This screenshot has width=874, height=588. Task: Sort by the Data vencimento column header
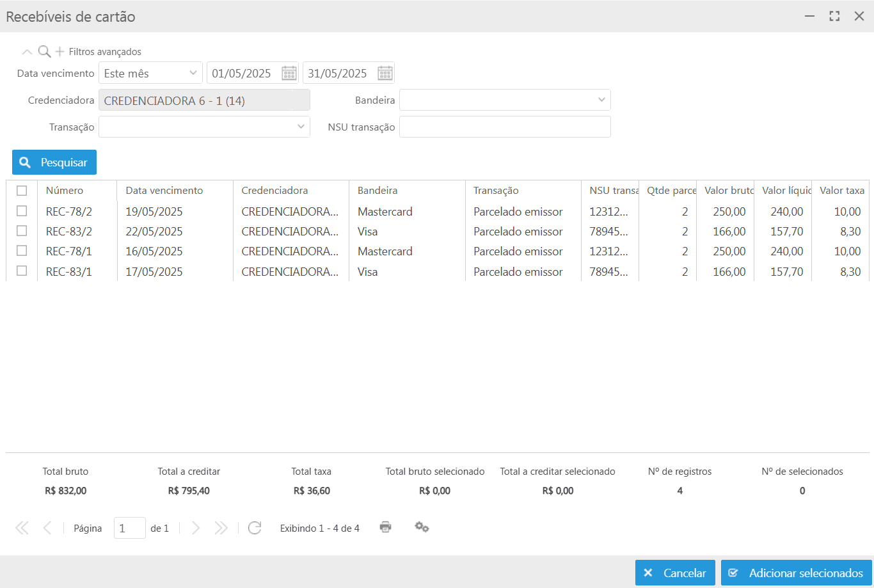164,191
